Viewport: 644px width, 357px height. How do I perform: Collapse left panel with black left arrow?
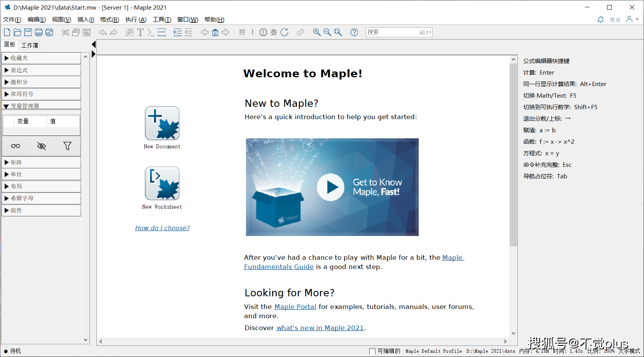point(94,45)
